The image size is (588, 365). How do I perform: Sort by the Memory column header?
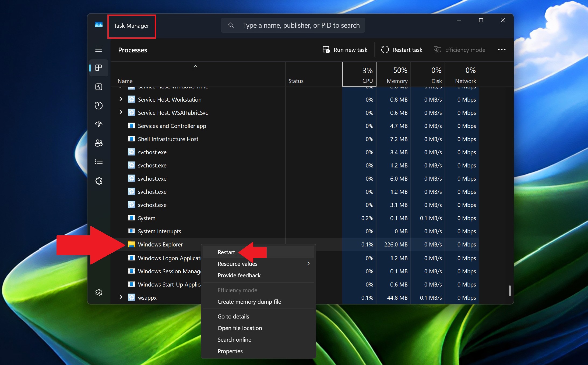click(393, 74)
